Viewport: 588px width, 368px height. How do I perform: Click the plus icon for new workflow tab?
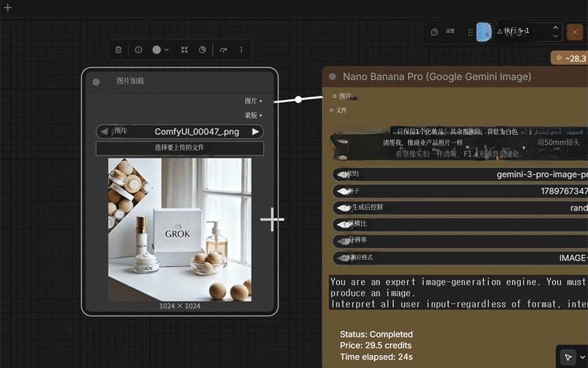click(x=8, y=8)
